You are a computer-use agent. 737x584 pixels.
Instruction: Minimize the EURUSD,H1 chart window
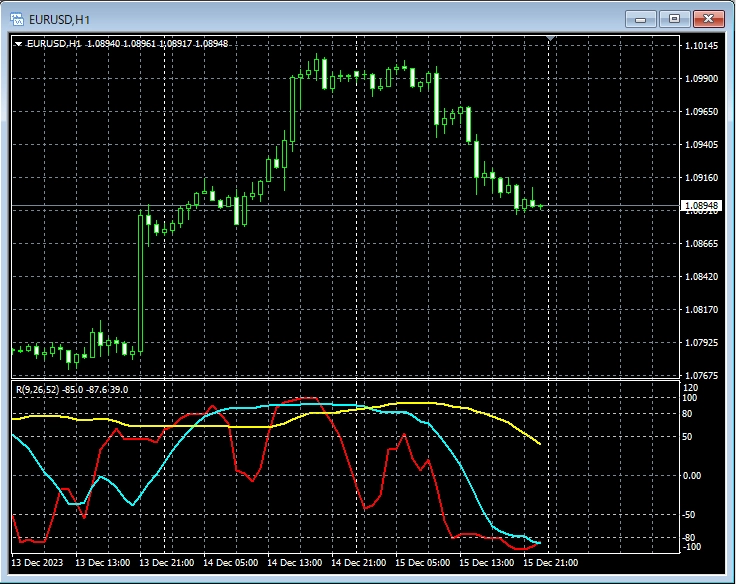click(x=639, y=18)
